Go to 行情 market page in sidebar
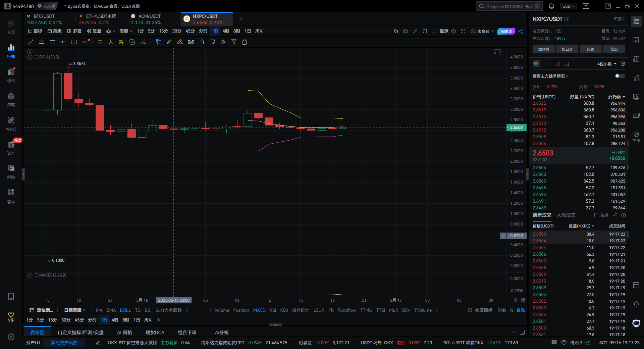The height and width of the screenshot is (349, 644). pos(11,51)
